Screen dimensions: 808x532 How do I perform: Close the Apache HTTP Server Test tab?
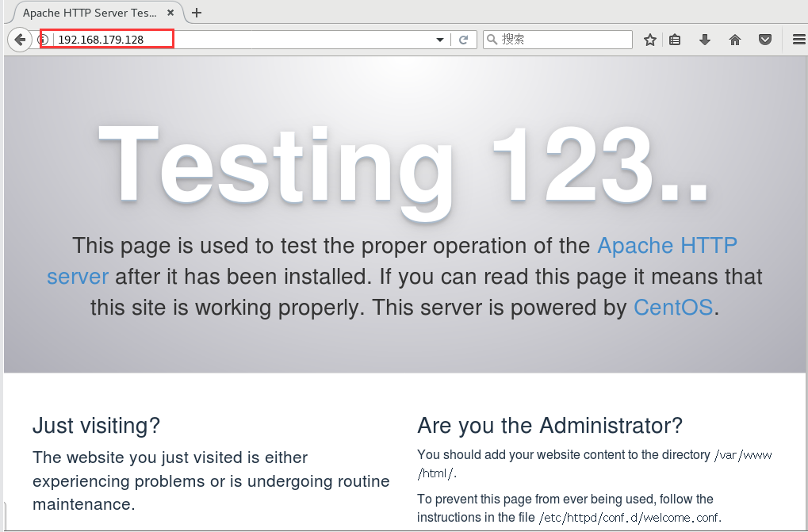[x=170, y=13]
